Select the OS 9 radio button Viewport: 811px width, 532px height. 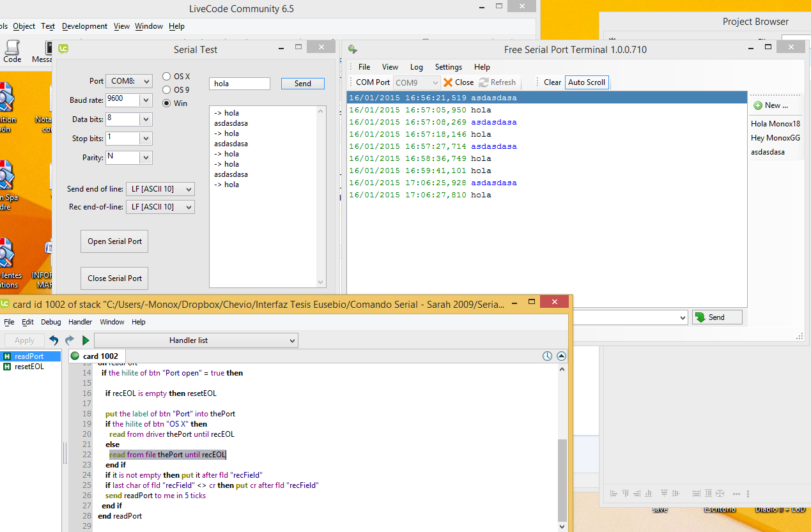167,90
